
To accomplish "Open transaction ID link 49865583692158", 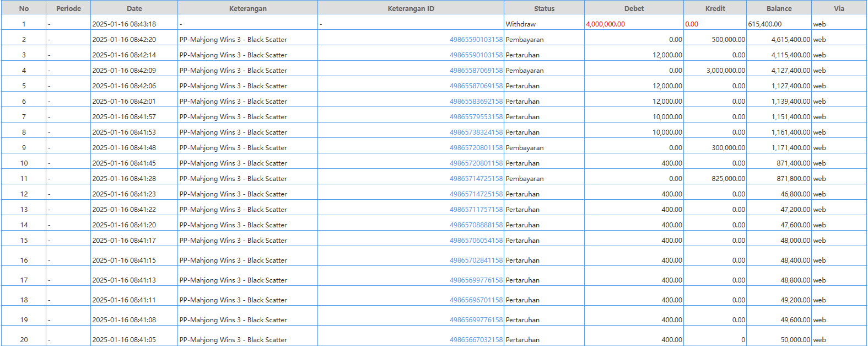I will pos(476,102).
